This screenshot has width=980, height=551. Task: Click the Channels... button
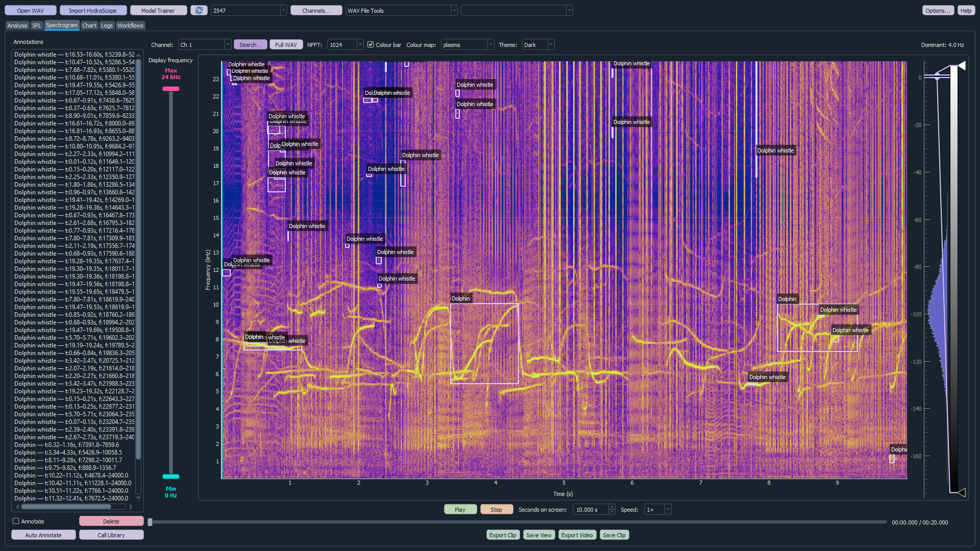tap(316, 10)
